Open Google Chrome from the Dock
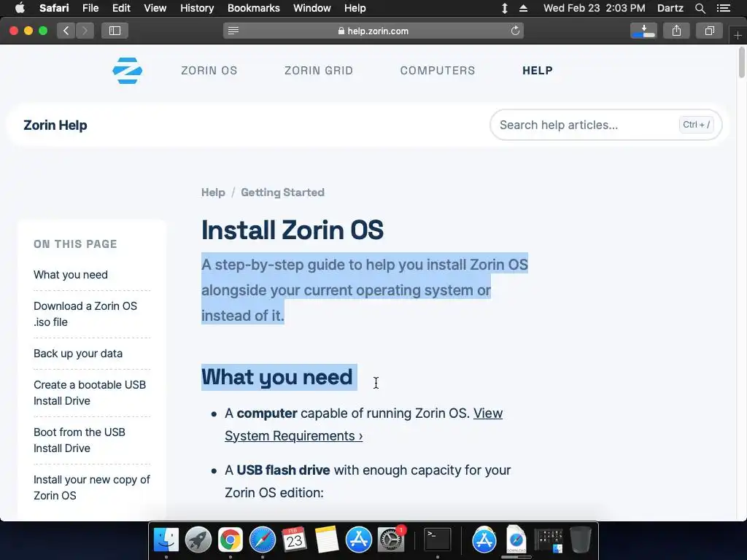Screen dimensions: 747x560 pos(230,540)
